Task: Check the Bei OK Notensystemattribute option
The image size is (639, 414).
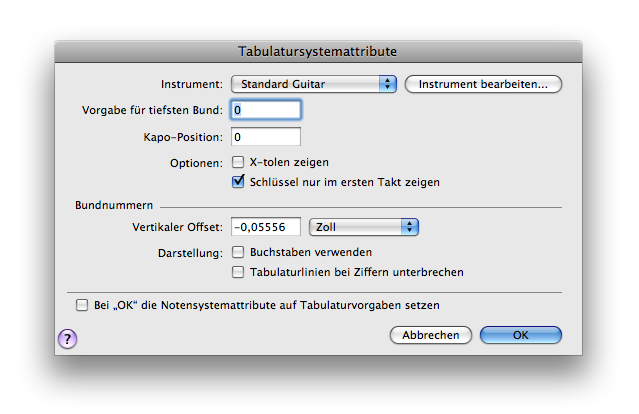Action: coord(82,304)
